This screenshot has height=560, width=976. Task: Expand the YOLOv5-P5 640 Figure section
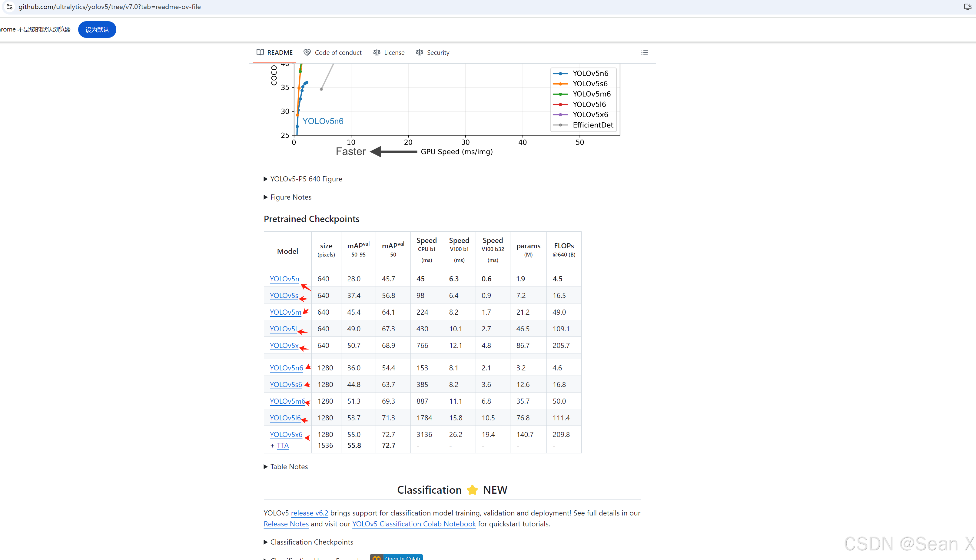303,179
